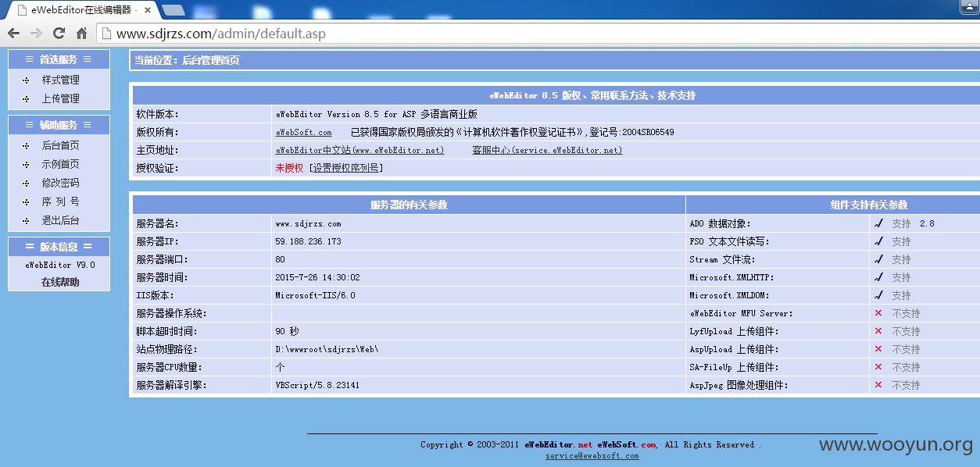Open 修改密码 sidebar link

click(60, 183)
